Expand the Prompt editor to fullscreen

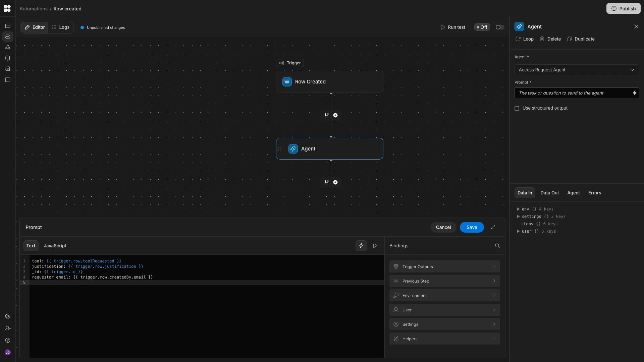point(493,227)
